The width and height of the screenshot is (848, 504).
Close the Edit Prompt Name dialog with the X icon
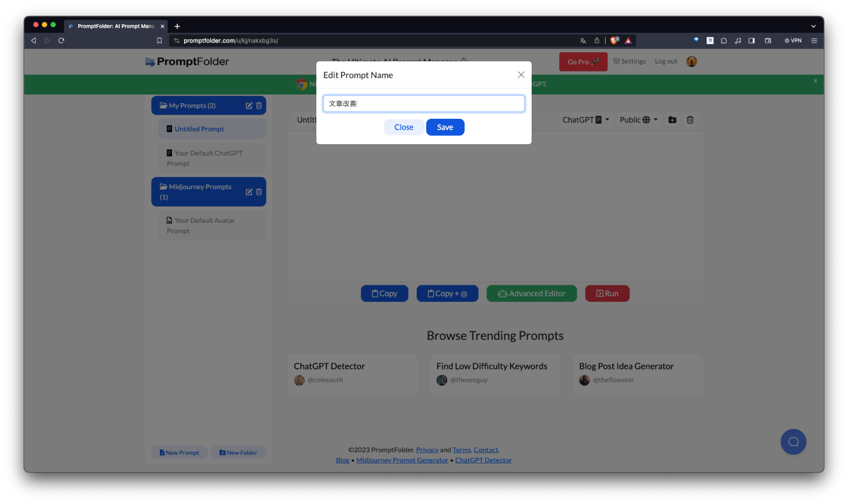click(521, 75)
